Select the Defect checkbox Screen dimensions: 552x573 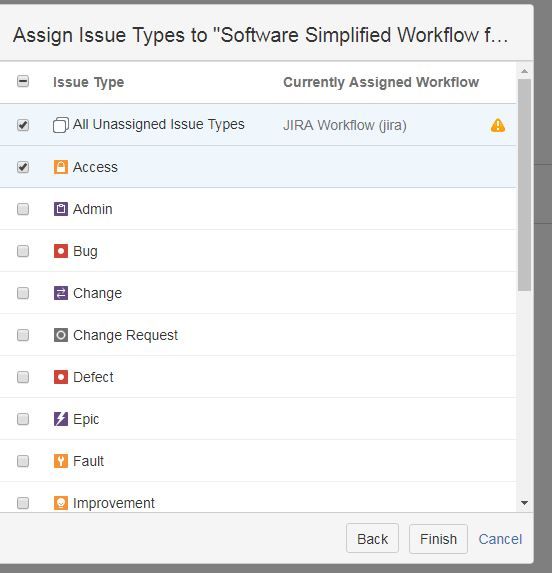[x=23, y=377]
